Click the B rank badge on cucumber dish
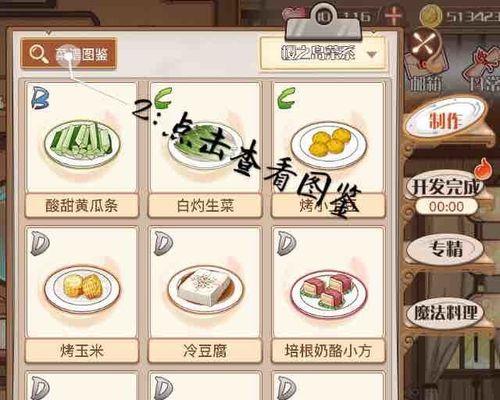This screenshot has height=400, width=500. point(40,98)
